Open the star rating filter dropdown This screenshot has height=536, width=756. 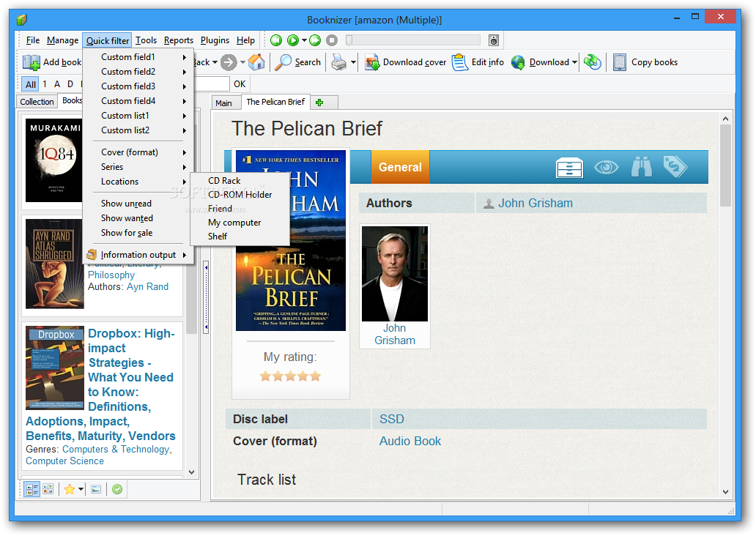(x=81, y=490)
